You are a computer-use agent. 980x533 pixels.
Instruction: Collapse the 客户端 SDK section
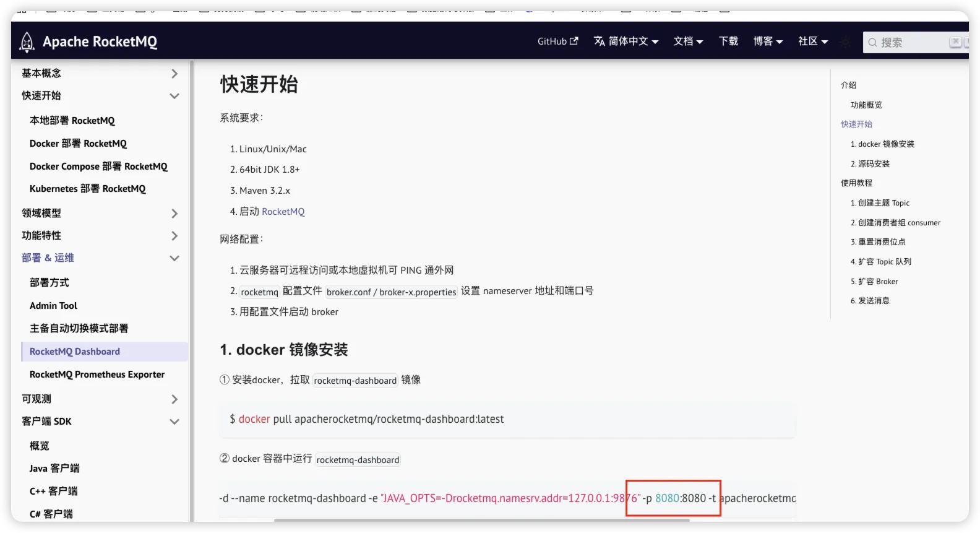tap(174, 422)
